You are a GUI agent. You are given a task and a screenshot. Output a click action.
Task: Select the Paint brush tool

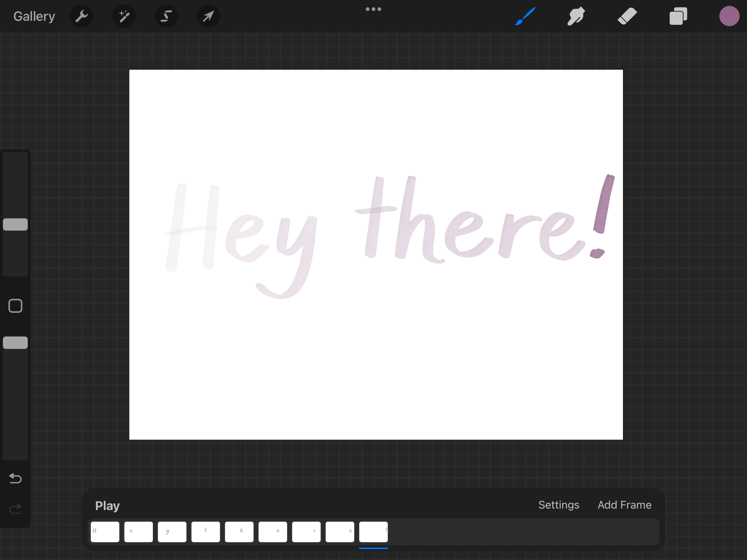click(525, 16)
